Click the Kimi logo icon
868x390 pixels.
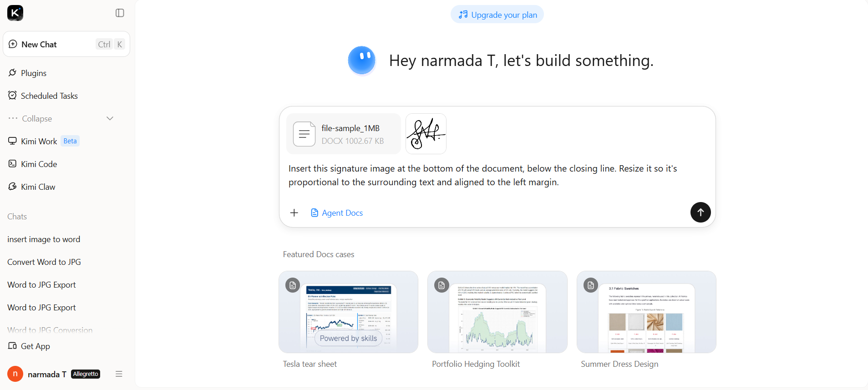(15, 13)
